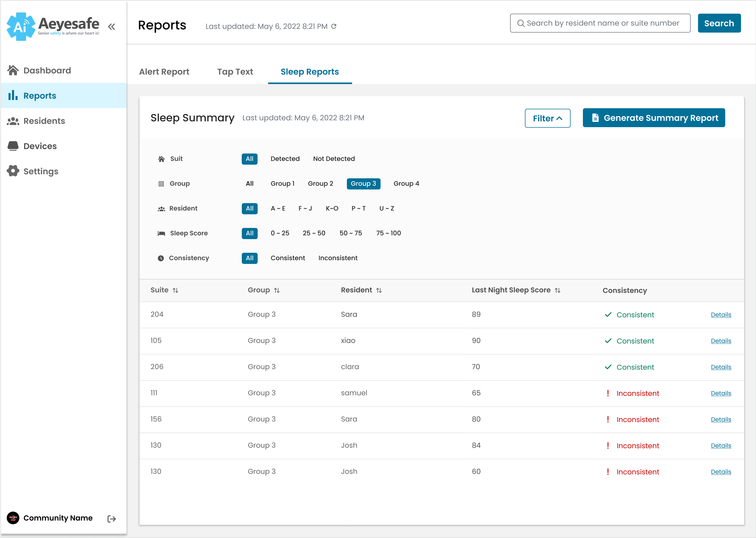The image size is (756, 538).
Task: Collapse sidebar with double chevron icon
Action: (112, 26)
